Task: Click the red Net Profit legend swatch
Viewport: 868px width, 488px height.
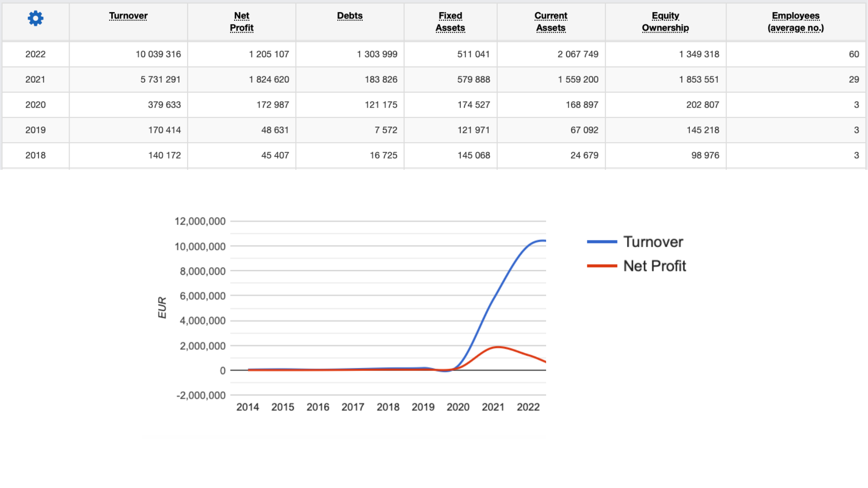Action: point(602,266)
